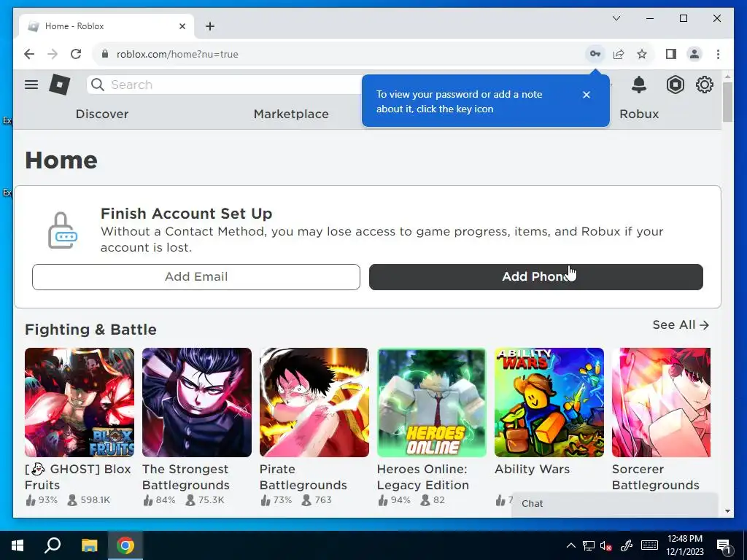Viewport: 747px width, 560px height.
Task: Click the Chrome taskbar icon
Action: (x=125, y=545)
